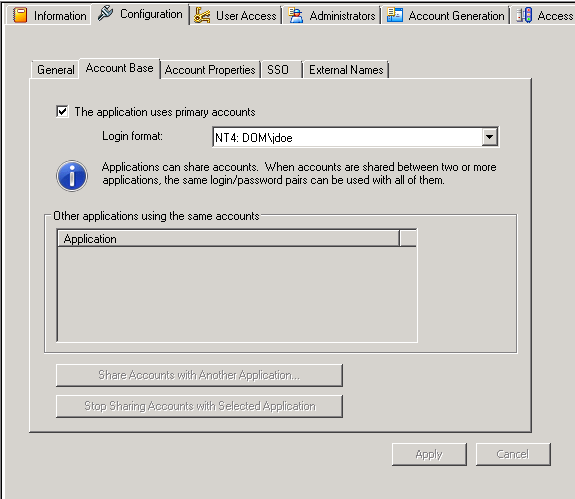Click the User Access icon
The height and width of the screenshot is (499, 575).
pos(202,15)
